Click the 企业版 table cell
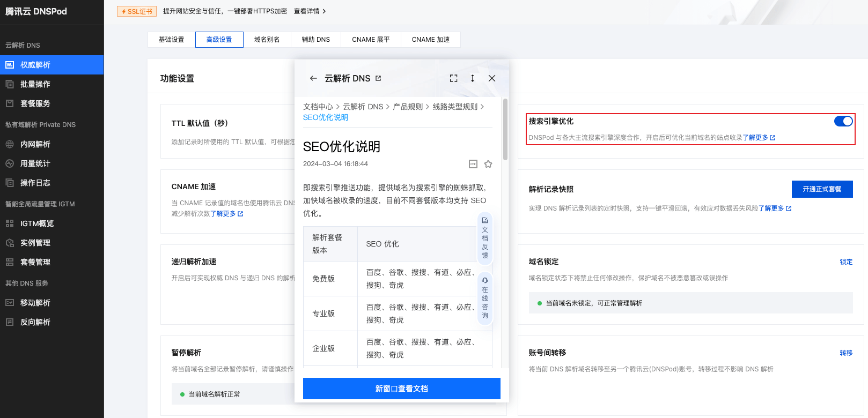Screen dimensions: 868x418 click(x=330, y=348)
